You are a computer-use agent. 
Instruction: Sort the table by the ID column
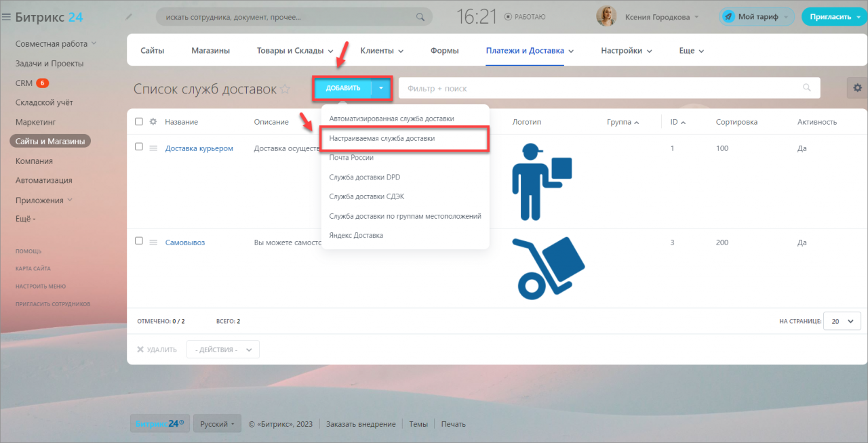677,122
